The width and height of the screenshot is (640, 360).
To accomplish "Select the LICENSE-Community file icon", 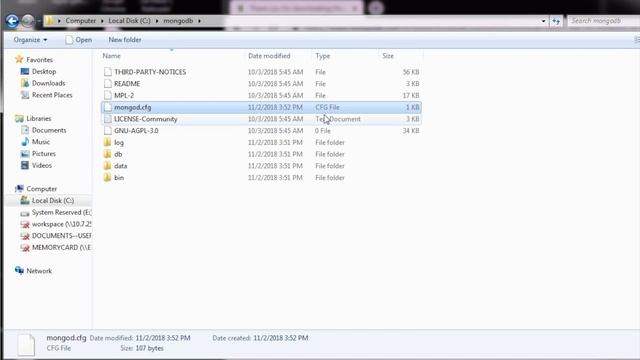I will click(107, 119).
